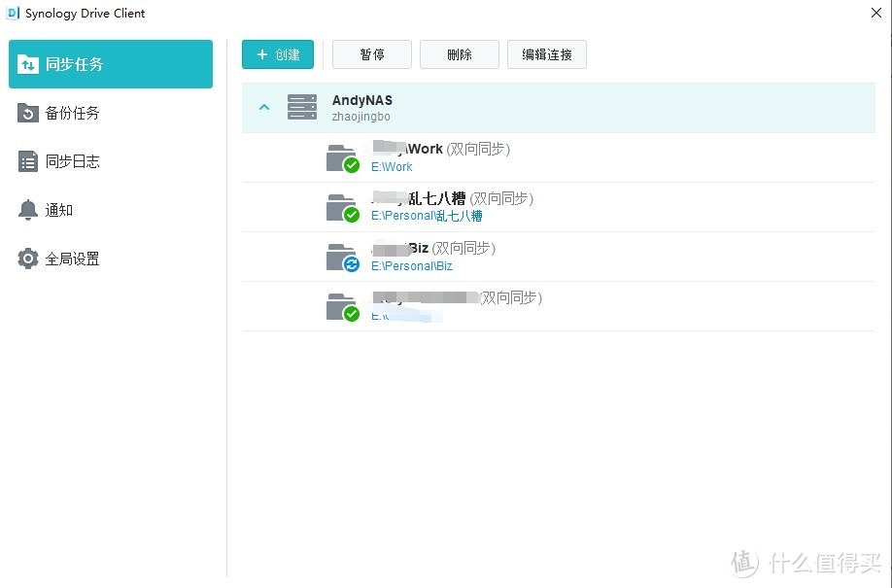Click the bell icon beside 通知
The height and width of the screenshot is (588, 892).
pyautogui.click(x=28, y=210)
